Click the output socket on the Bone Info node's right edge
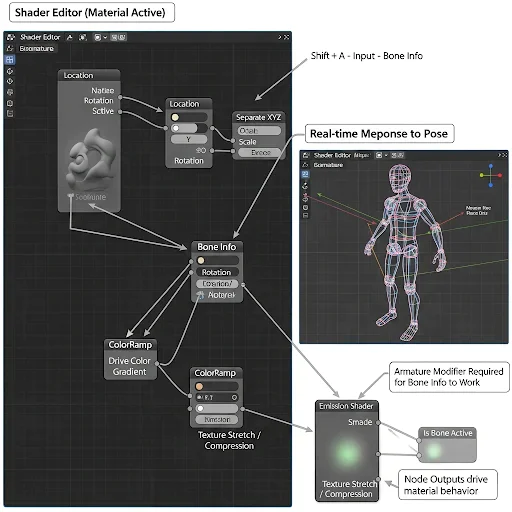The width and height of the screenshot is (512, 512). [x=243, y=285]
